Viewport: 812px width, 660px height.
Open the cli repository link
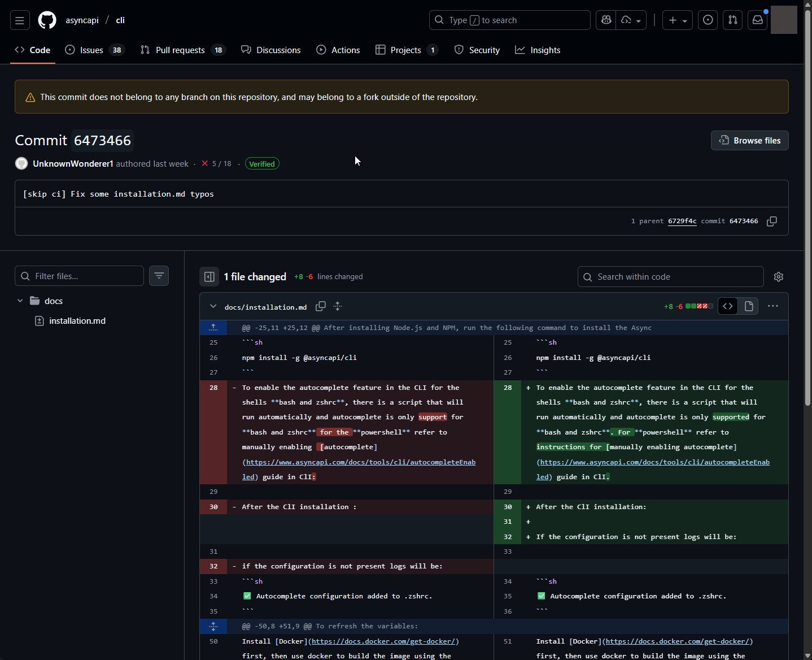click(120, 20)
